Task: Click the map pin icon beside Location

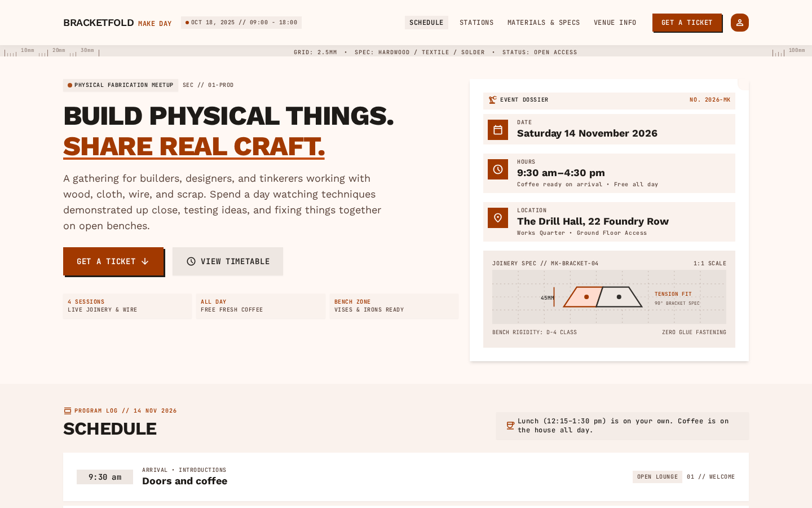Action: click(x=498, y=218)
